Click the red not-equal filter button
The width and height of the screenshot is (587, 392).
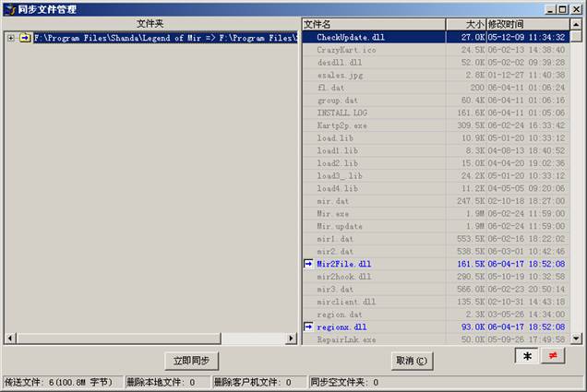pos(553,356)
